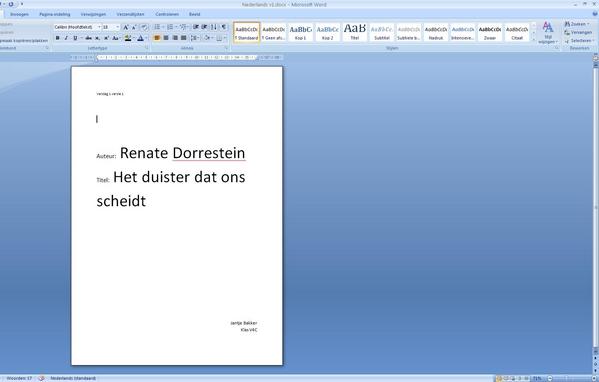Apply strikethrough to text

(x=88, y=38)
